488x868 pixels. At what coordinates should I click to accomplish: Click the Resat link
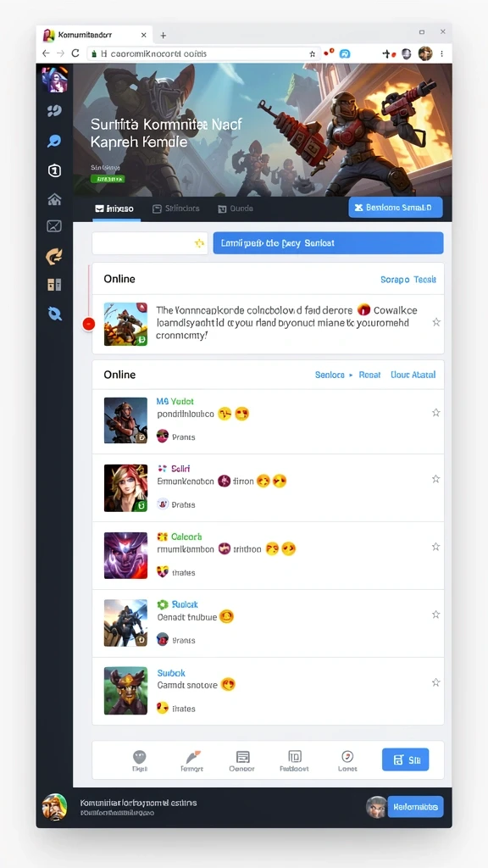(369, 375)
